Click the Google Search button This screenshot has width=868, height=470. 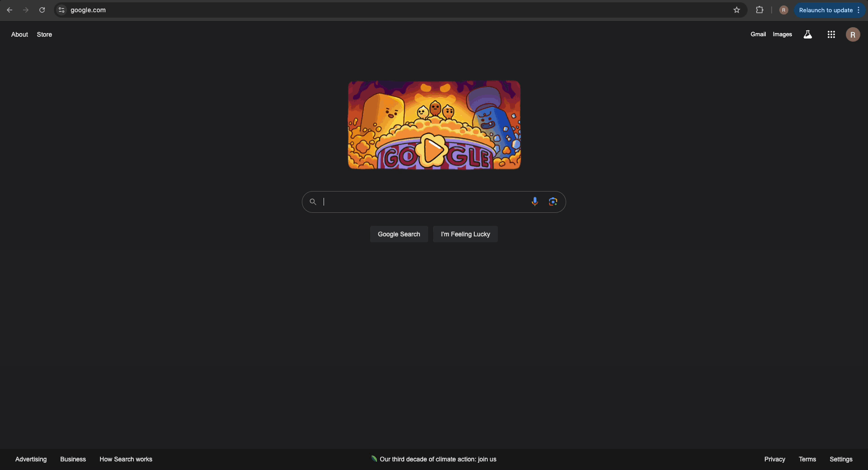399,234
